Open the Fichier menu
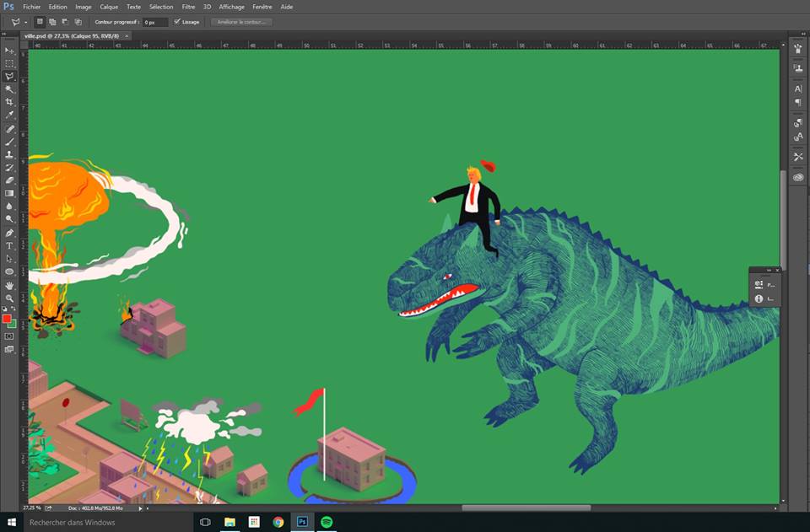 click(31, 7)
